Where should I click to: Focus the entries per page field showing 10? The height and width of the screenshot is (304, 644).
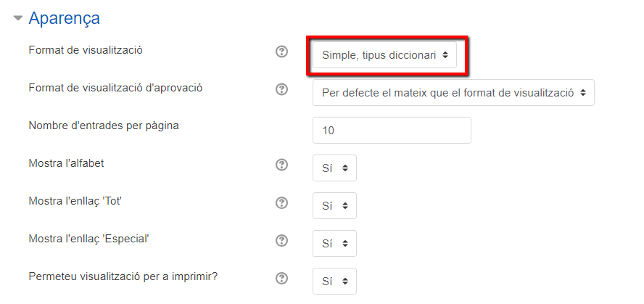coord(392,130)
